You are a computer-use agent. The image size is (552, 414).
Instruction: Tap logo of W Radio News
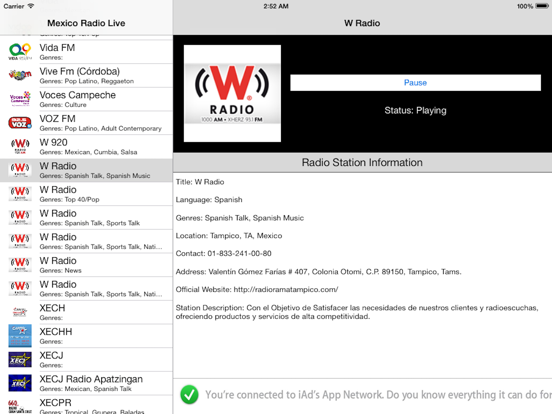(x=20, y=265)
